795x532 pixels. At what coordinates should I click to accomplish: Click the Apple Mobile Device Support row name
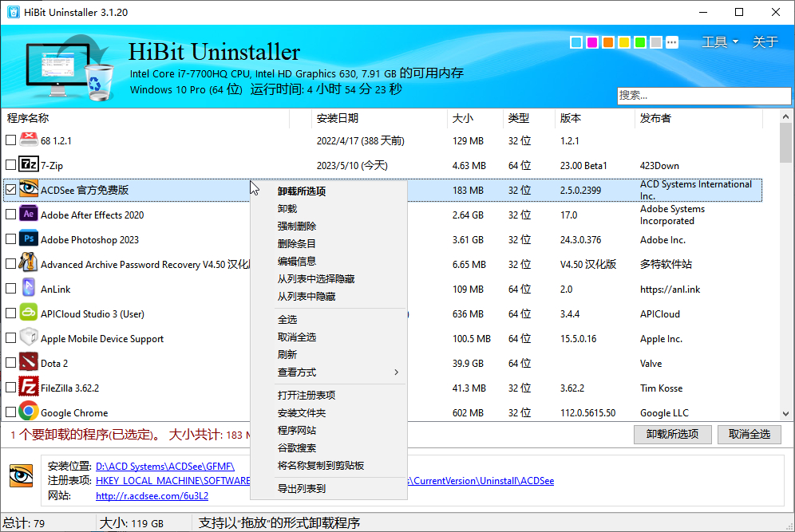[102, 338]
